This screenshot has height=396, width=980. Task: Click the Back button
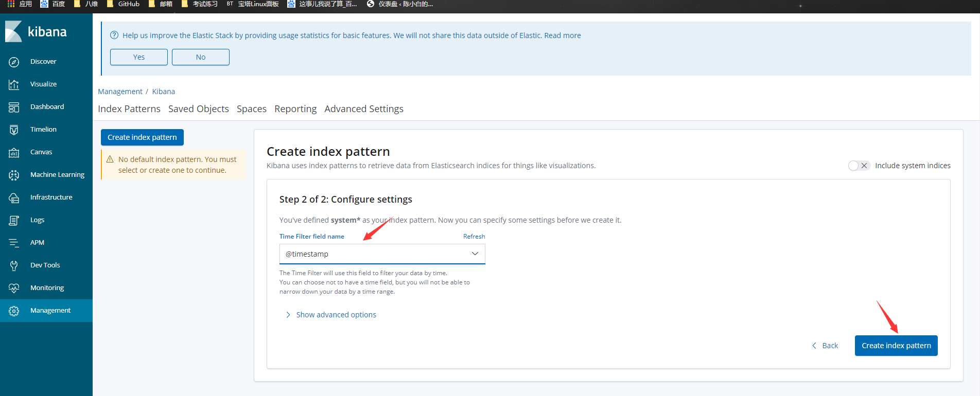(825, 346)
